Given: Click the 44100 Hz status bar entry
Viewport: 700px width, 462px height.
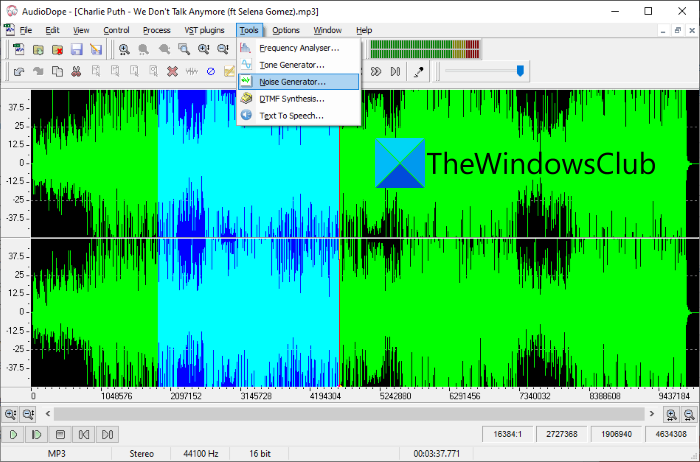Looking at the screenshot, I should pos(200,454).
